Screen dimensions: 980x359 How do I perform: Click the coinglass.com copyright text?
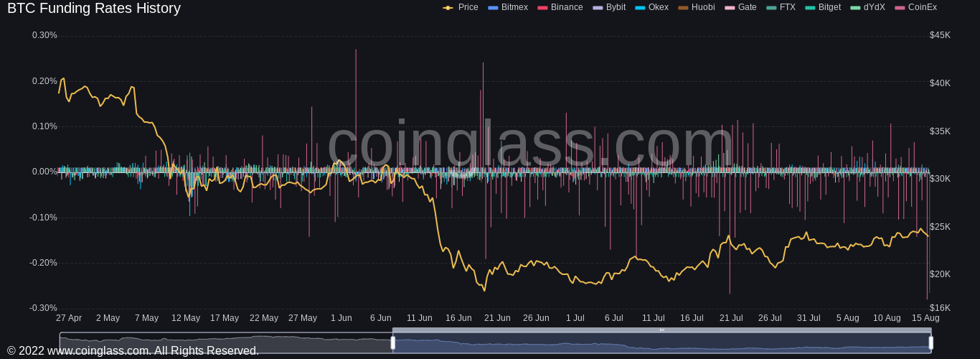[133, 350]
